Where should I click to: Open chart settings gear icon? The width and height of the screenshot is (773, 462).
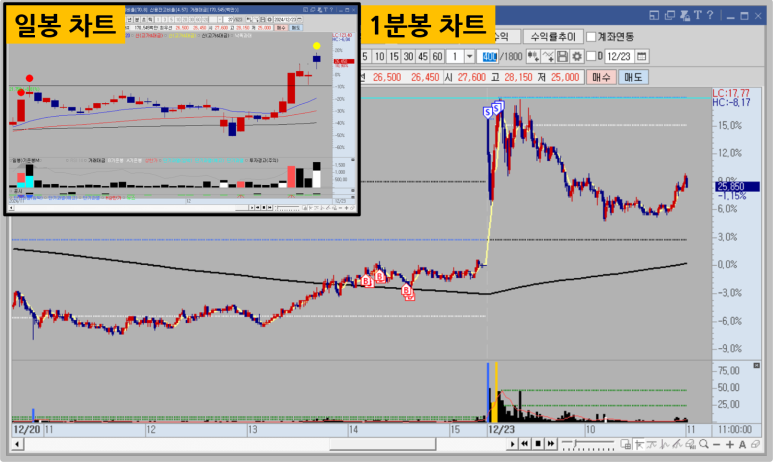(577, 57)
